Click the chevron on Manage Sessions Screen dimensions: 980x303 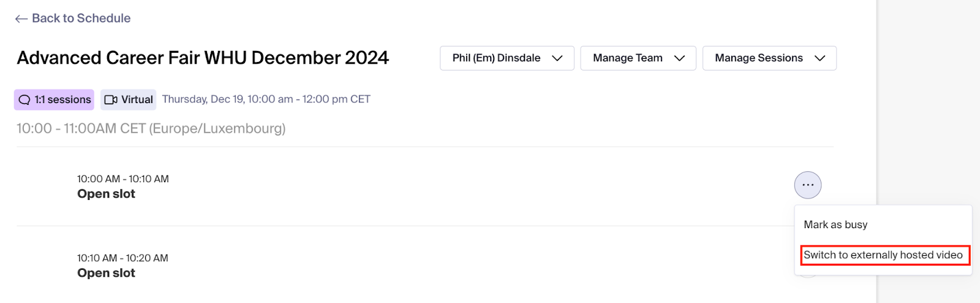coord(820,58)
